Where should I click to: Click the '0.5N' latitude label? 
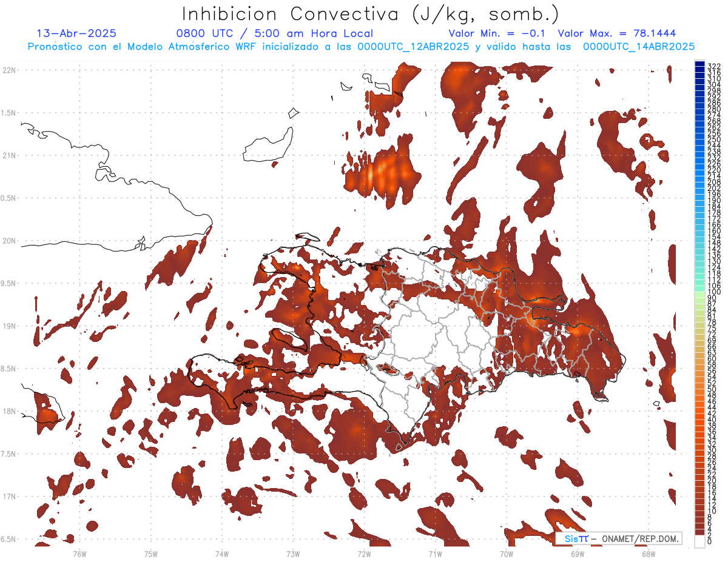[8, 198]
